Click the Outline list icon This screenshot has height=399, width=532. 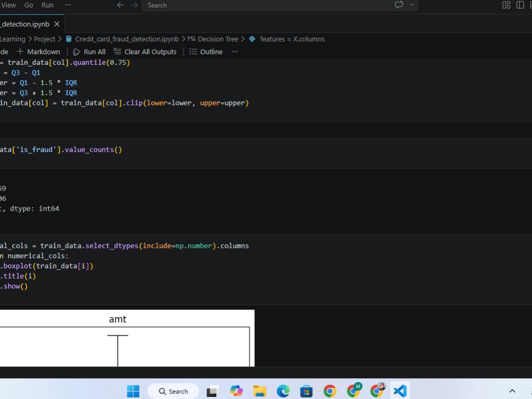[193, 52]
